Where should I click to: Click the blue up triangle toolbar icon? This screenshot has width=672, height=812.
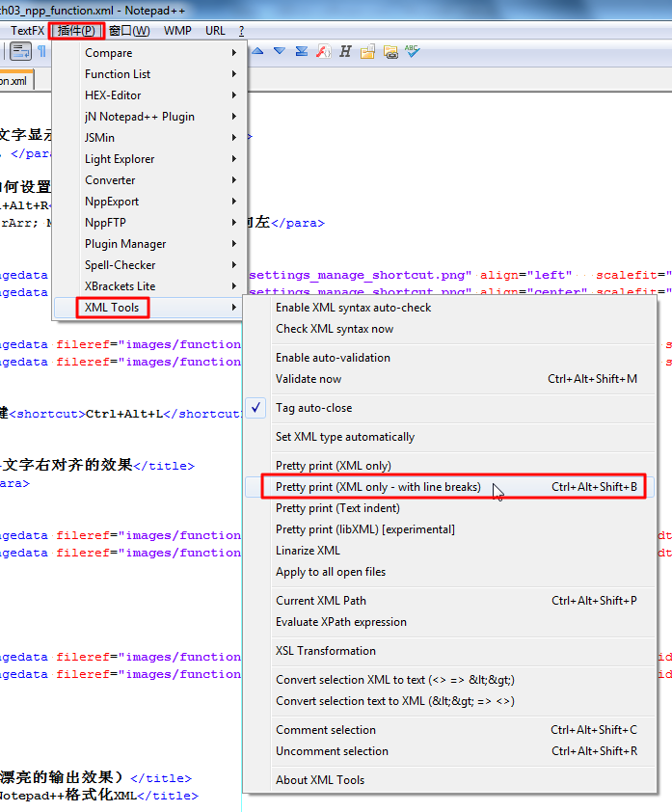pos(258,51)
